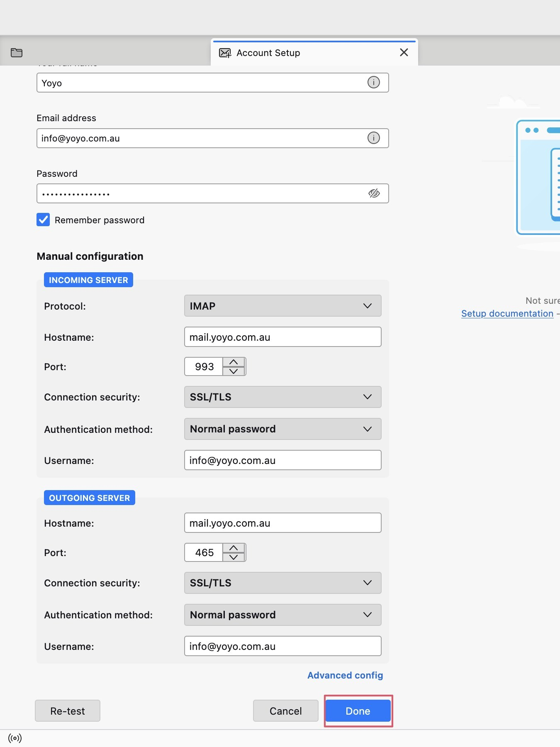This screenshot has height=747, width=560.
Task: Click the Manual configuration heading
Action: [90, 256]
